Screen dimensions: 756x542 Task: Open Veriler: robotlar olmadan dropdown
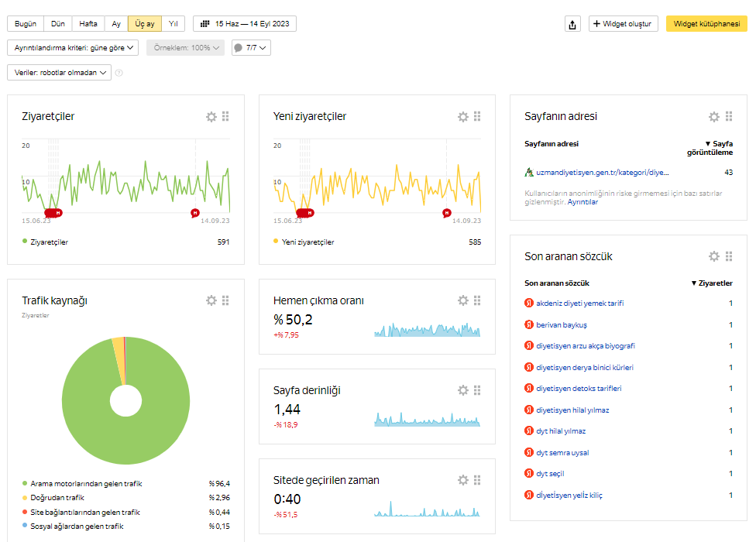click(x=60, y=72)
